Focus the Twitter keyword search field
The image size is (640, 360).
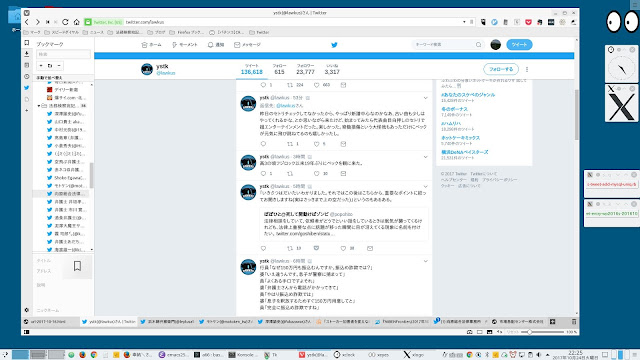click(x=444, y=44)
